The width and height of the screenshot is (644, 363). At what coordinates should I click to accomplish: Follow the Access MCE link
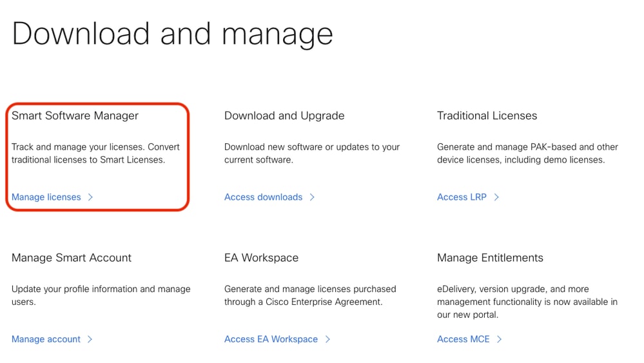point(463,339)
